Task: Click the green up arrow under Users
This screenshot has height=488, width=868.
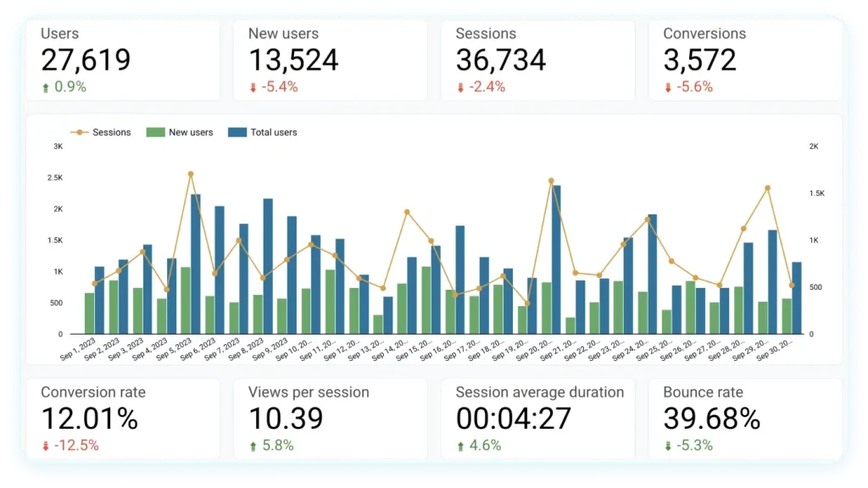Action: (46, 87)
